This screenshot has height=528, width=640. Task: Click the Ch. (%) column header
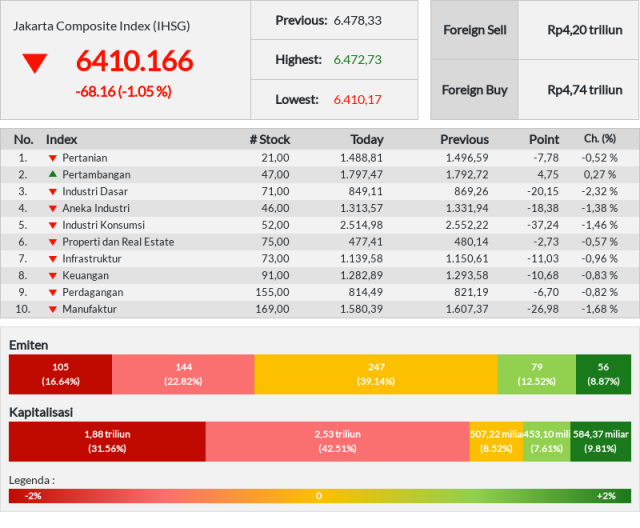(x=600, y=139)
